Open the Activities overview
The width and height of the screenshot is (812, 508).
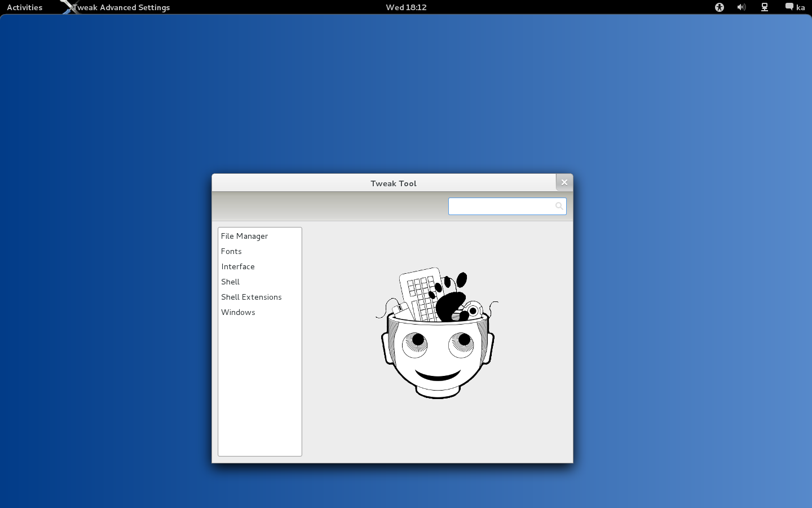click(24, 7)
